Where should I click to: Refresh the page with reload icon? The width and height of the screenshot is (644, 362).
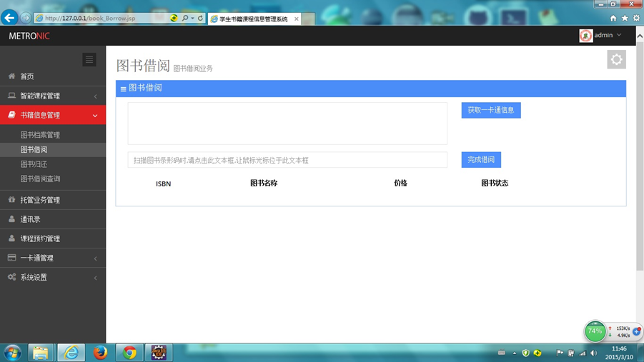200,18
